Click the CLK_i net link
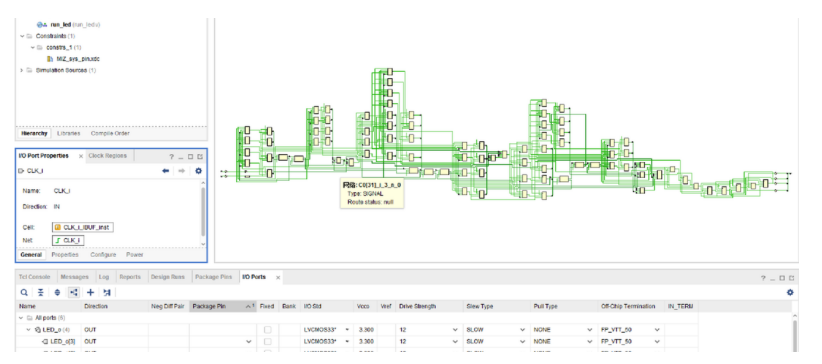 pos(68,240)
